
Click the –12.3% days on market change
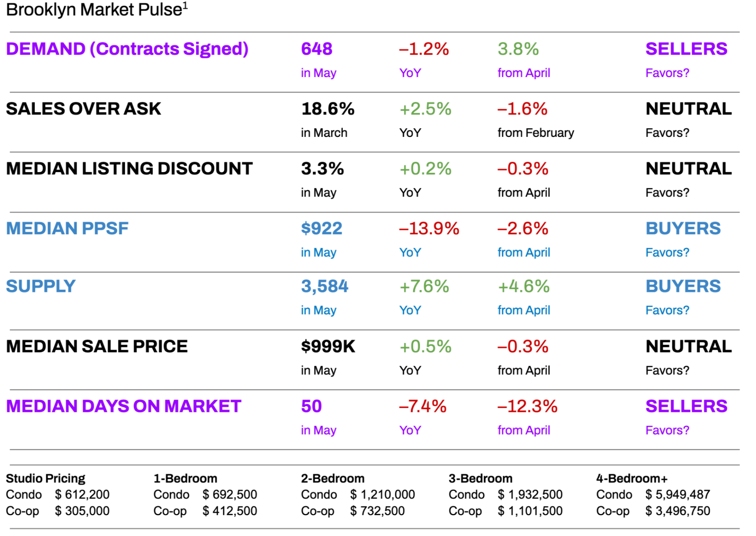(527, 406)
